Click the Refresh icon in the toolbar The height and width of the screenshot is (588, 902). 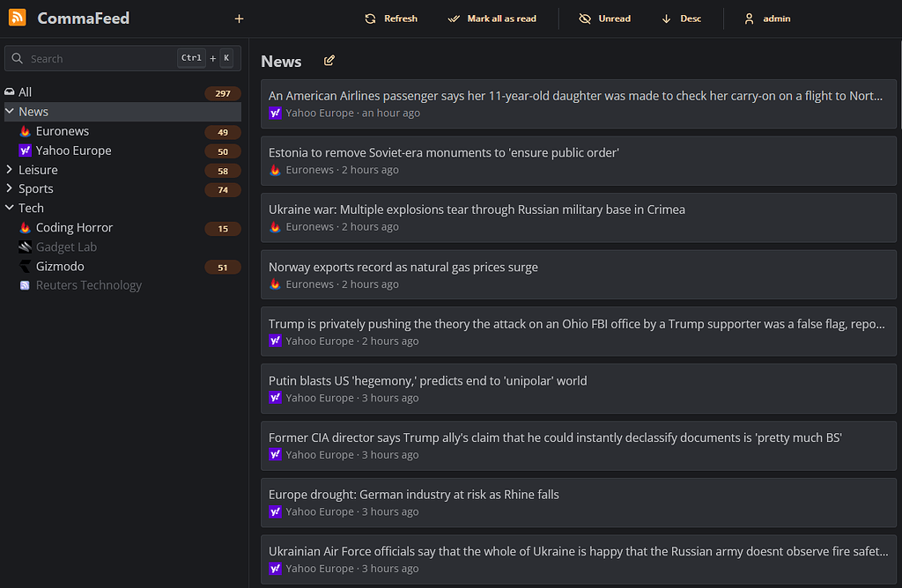tap(370, 18)
